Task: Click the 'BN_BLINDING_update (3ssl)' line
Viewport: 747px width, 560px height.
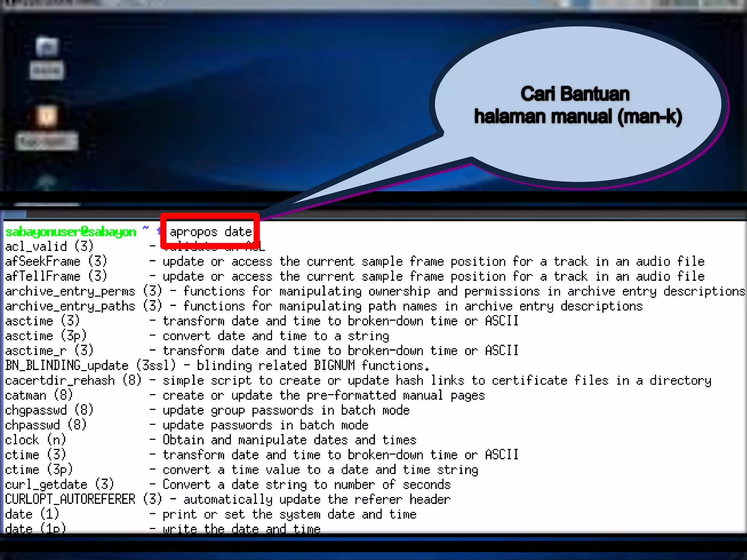Action: (x=90, y=365)
